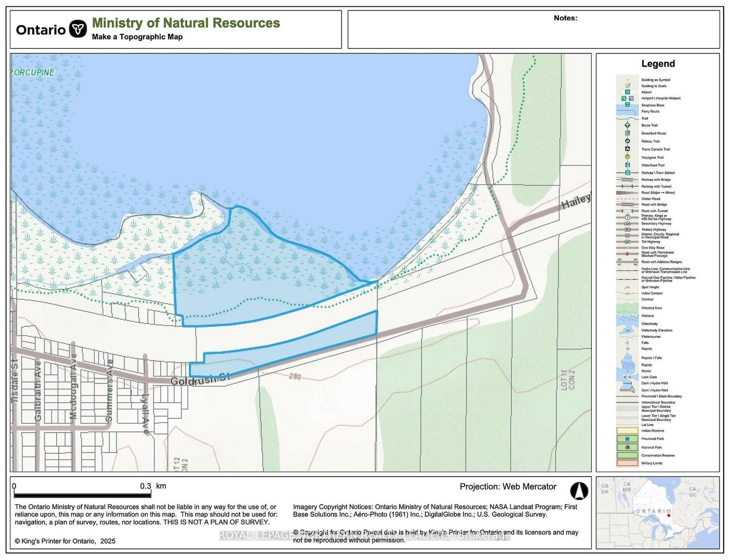This screenshot has height=560, width=730.
Task: Click the yellow Voyageur Trail icon
Action: [x=627, y=157]
